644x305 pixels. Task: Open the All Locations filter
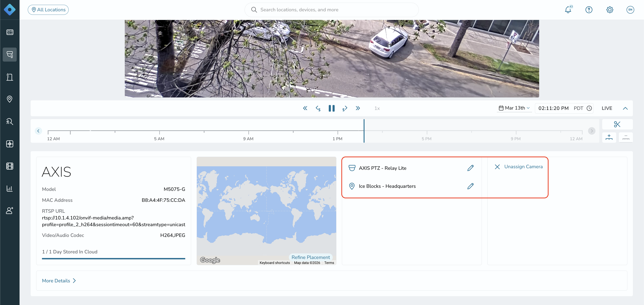pos(48,10)
